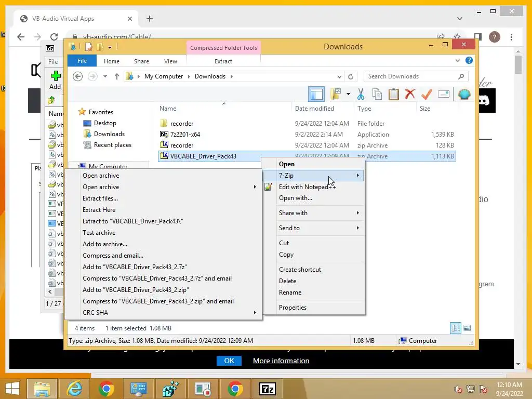Click Explorer Up one level arrow
Viewport: 532px width, 399px height.
(x=117, y=76)
